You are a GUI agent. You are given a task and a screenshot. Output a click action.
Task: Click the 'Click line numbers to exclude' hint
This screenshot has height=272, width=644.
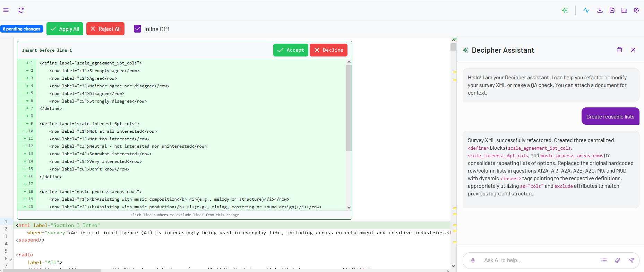coord(184,215)
